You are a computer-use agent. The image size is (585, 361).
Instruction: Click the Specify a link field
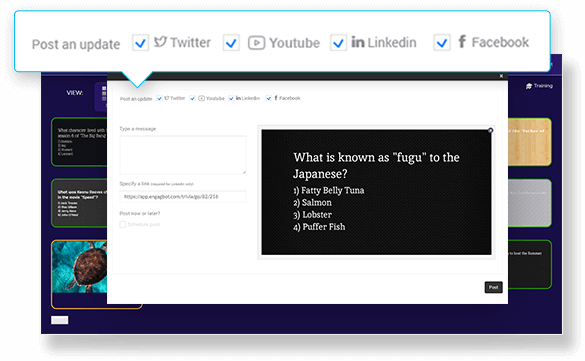183,197
